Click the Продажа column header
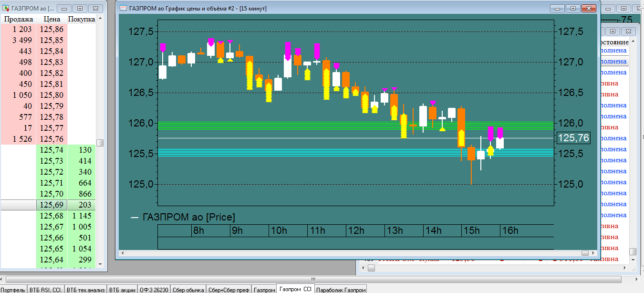 18,19
